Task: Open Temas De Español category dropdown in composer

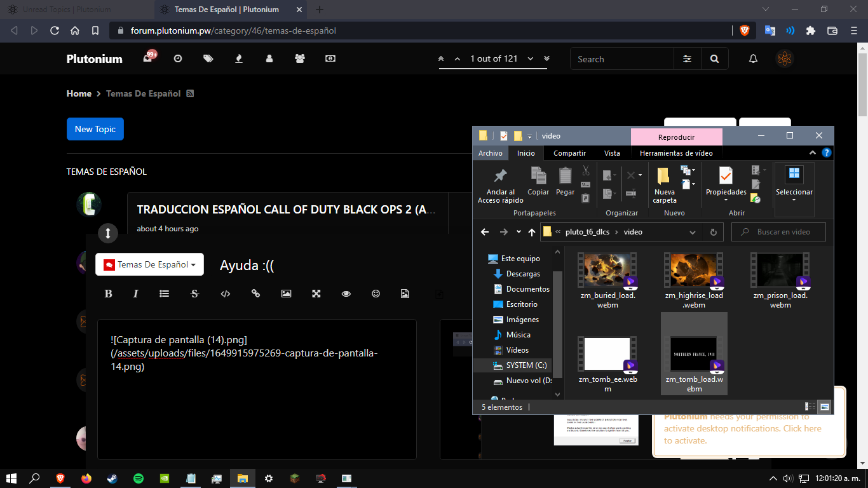Action: pos(149,264)
